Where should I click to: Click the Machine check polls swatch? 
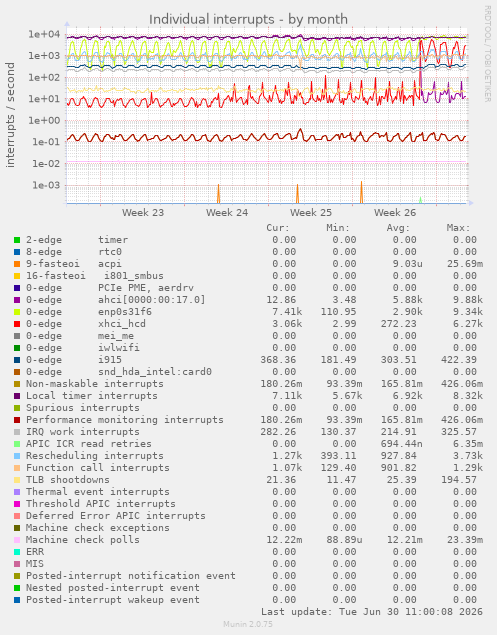pyautogui.click(x=17, y=540)
